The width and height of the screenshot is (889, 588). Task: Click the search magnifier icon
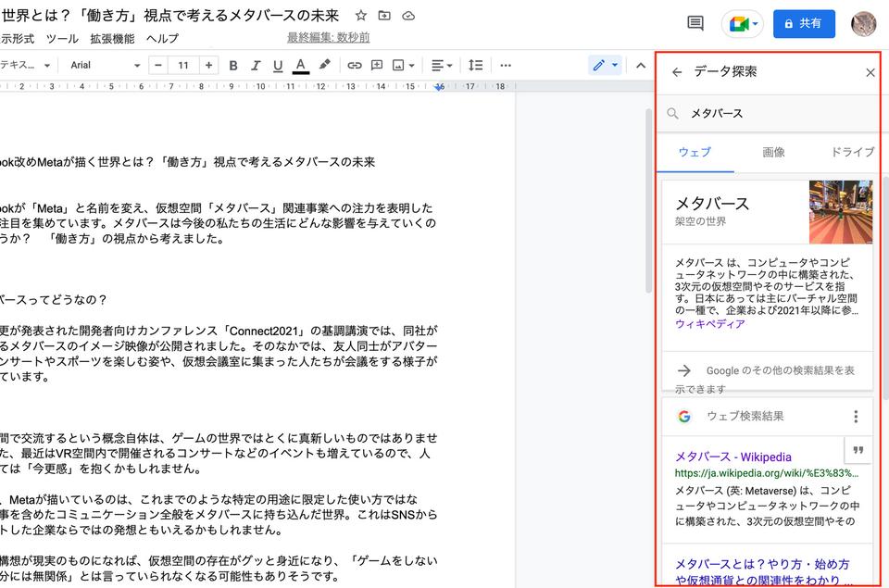(x=673, y=113)
